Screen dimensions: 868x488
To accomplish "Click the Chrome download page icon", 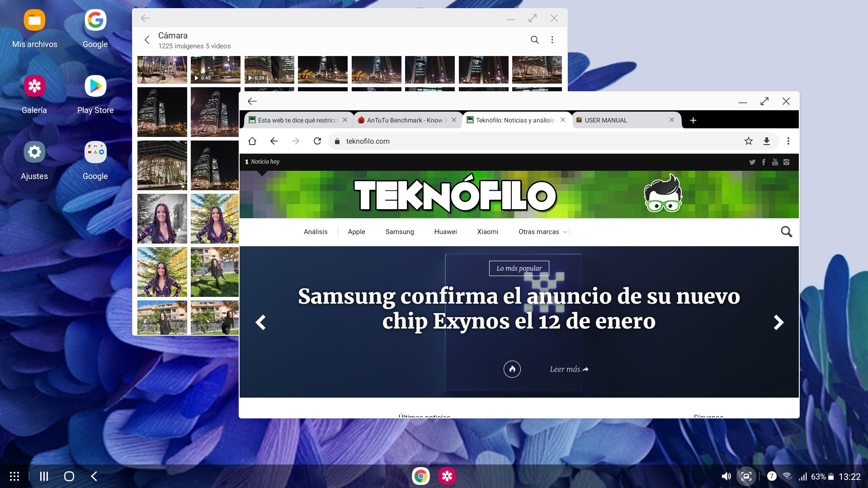I will [767, 141].
